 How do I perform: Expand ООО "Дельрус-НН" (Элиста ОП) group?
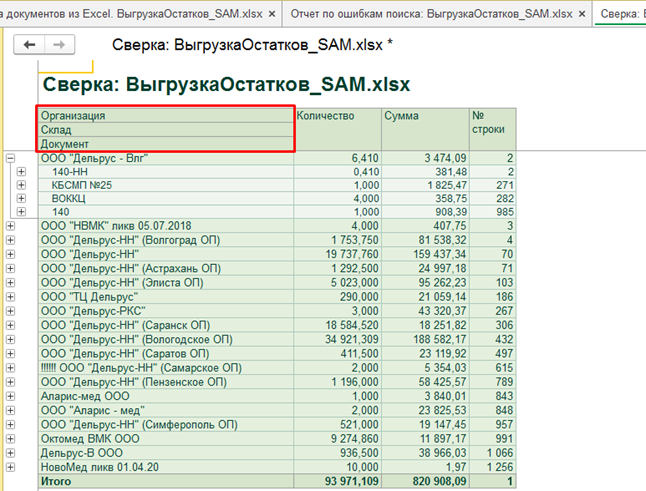point(10,283)
